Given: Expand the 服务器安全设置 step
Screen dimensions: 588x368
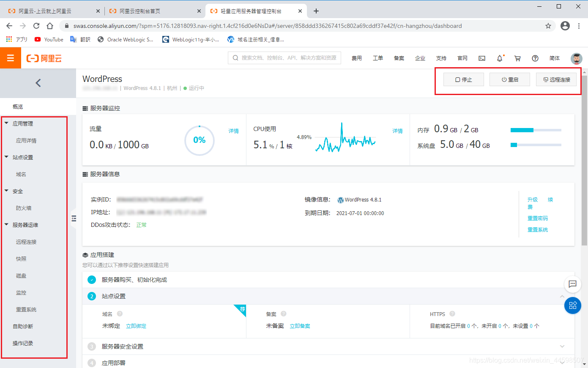Looking at the screenshot, I should (562, 346).
